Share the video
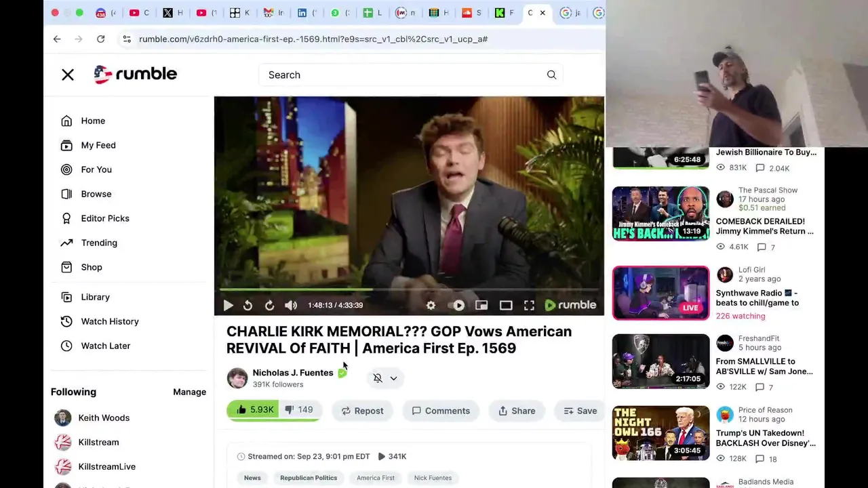This screenshot has height=488, width=868. [517, 411]
